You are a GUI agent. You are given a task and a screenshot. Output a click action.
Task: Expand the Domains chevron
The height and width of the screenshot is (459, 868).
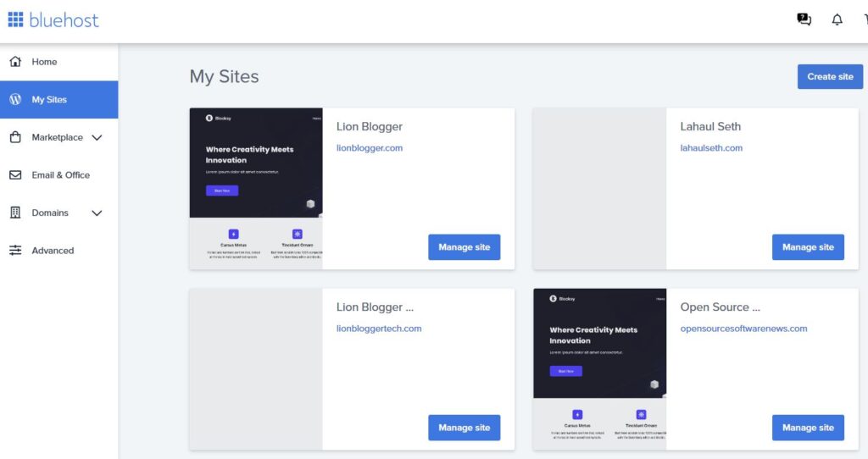[x=97, y=213]
